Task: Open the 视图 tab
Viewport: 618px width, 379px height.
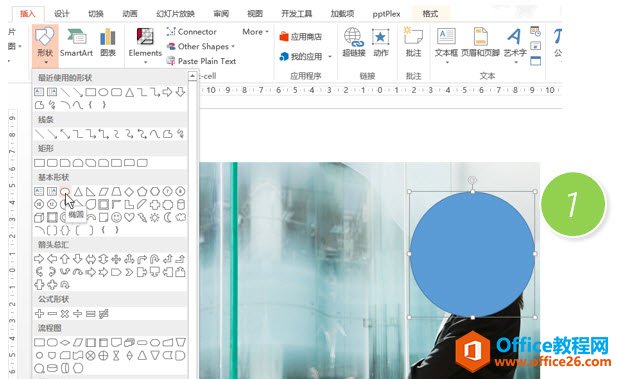Action: (x=255, y=14)
